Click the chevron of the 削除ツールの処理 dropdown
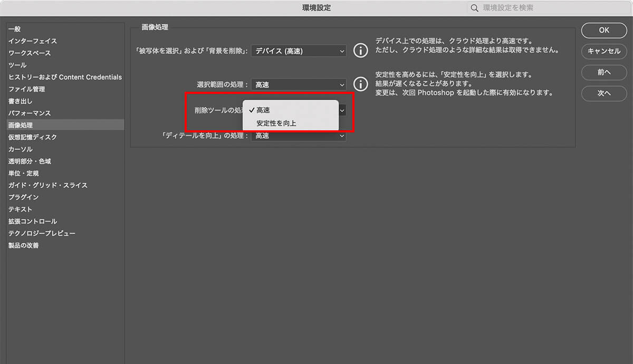Image resolution: width=633 pixels, height=364 pixels. point(342,110)
